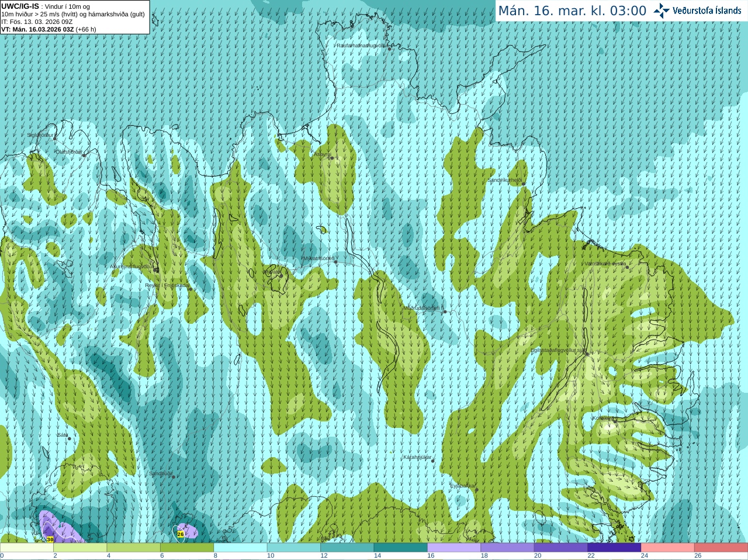The image size is (748, 560).
Task: Click the 'Raufarhafnarflugvöllur' station label
Action: click(362, 45)
